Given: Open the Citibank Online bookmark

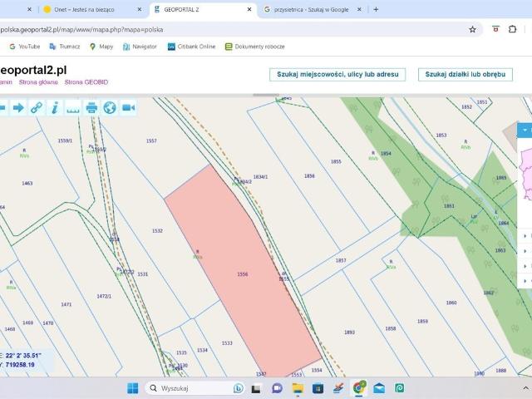Looking at the screenshot, I should click(191, 47).
